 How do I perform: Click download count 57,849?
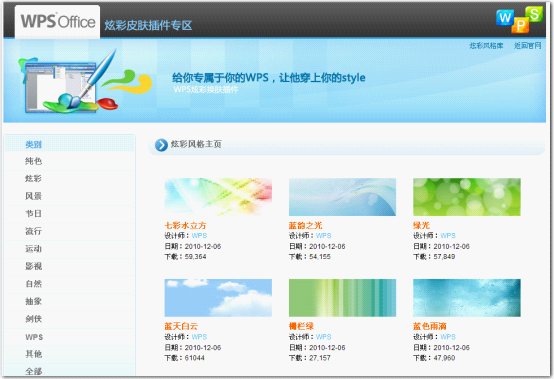[x=444, y=257]
